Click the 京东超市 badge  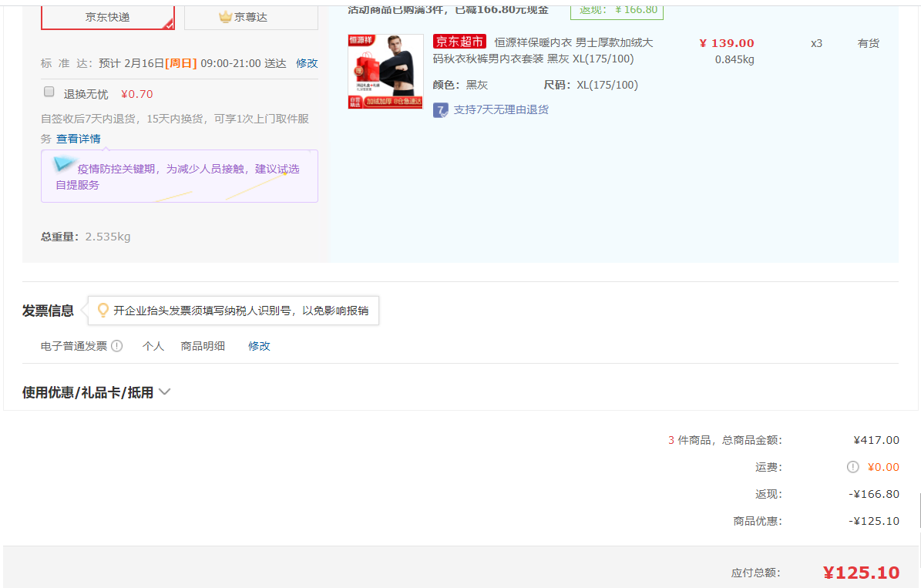click(459, 42)
